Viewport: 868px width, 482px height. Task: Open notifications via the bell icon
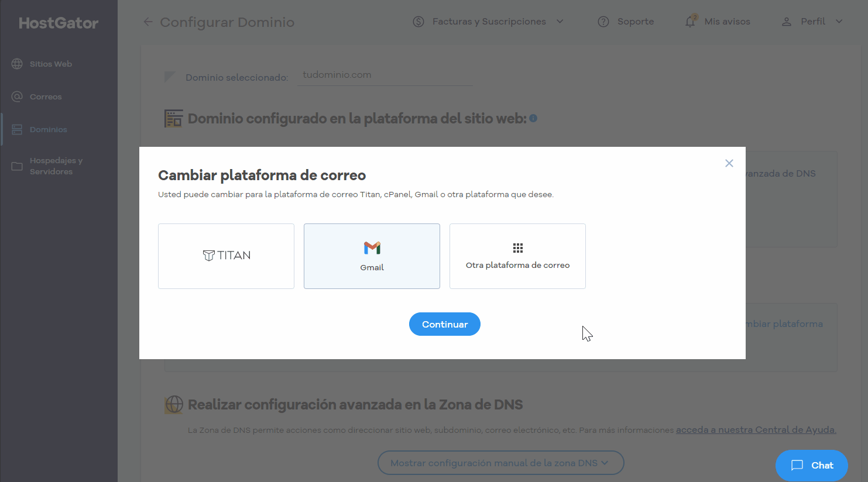(x=691, y=21)
